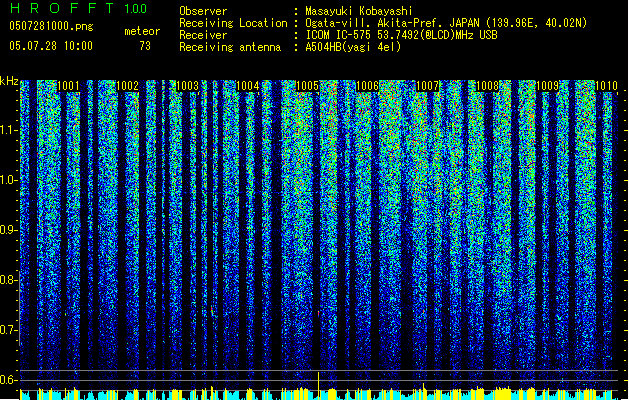Image resolution: width=629 pixels, height=400 pixels.
Task: Click the 1.0 frequency axis label
Action: [9, 180]
